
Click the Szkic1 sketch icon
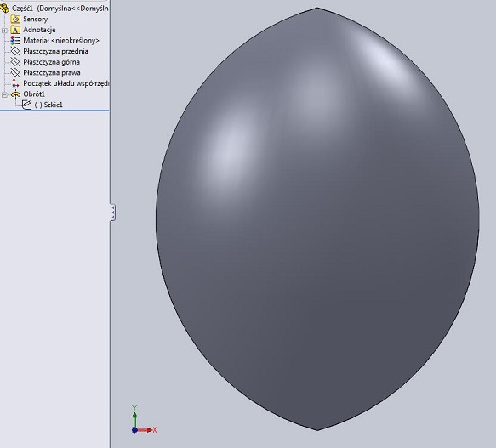[x=26, y=105]
